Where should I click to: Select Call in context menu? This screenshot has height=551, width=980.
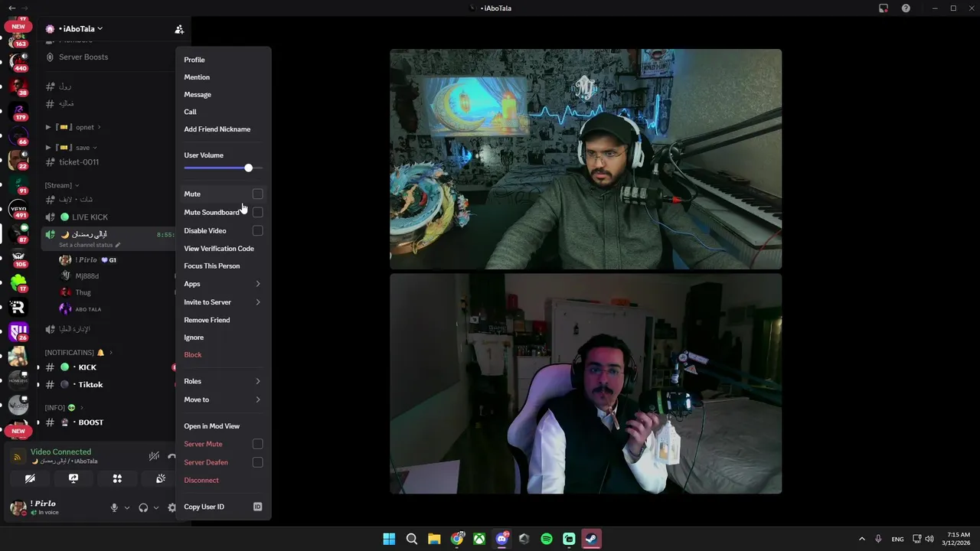223,112
